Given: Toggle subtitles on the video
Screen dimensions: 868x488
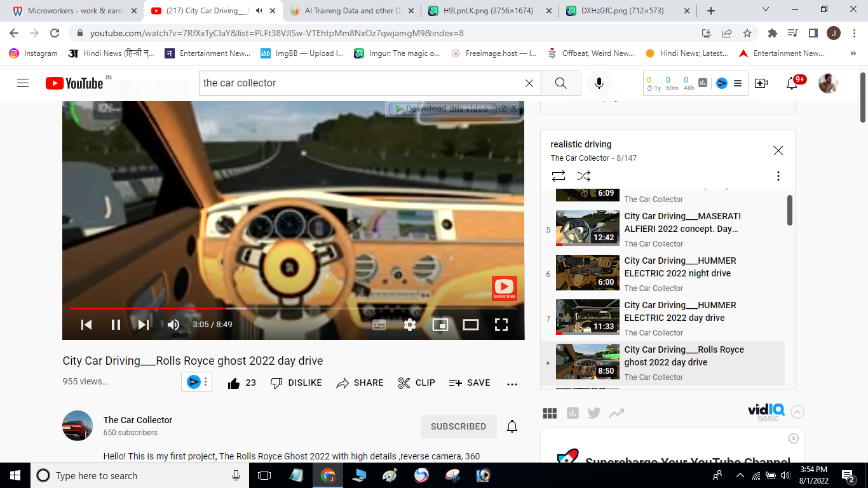Looking at the screenshot, I should [x=379, y=325].
